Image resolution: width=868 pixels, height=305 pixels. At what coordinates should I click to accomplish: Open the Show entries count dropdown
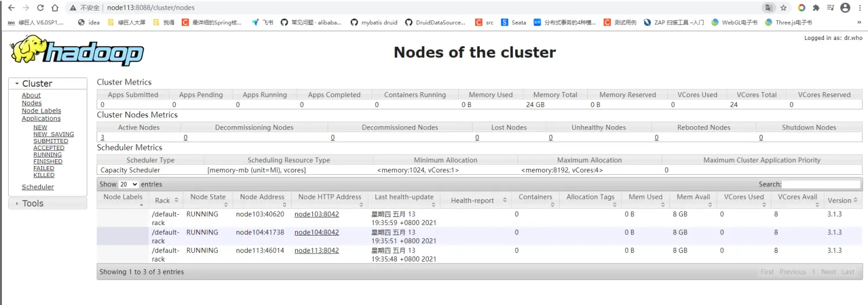click(x=128, y=184)
